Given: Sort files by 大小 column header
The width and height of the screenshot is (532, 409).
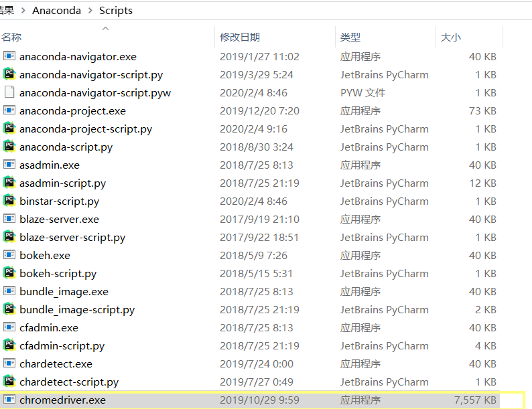Looking at the screenshot, I should pos(450,37).
